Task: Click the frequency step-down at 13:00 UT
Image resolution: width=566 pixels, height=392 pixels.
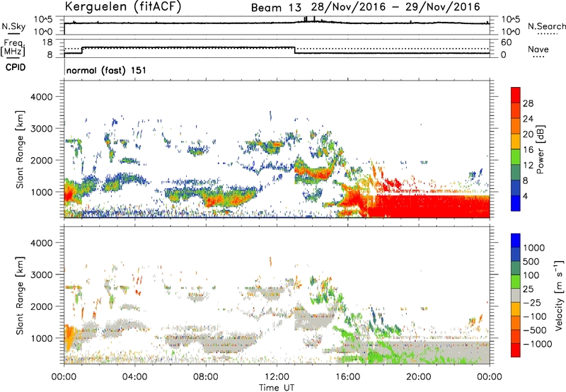Action: (295, 50)
